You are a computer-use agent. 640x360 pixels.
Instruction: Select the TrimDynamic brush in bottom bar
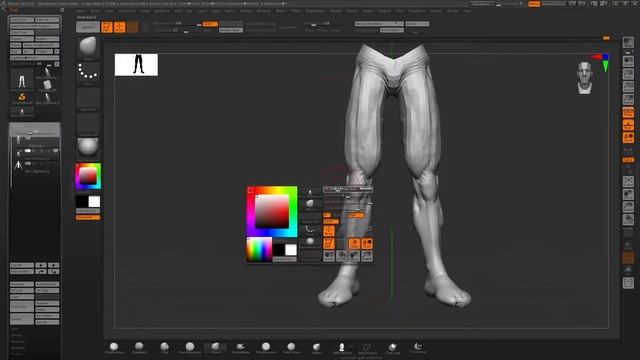266,348
